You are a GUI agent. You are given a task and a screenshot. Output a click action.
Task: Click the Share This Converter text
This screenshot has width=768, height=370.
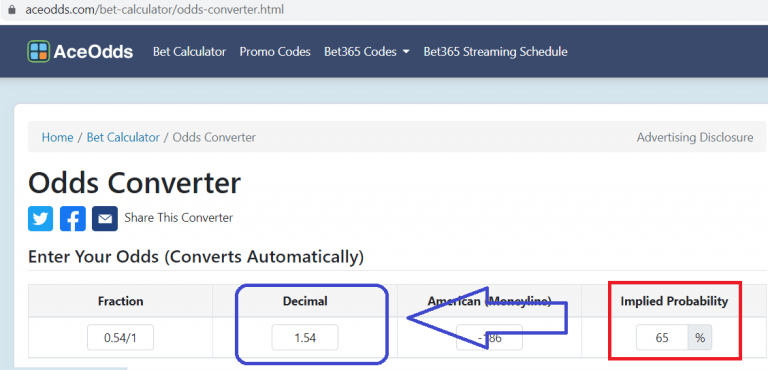click(x=179, y=218)
